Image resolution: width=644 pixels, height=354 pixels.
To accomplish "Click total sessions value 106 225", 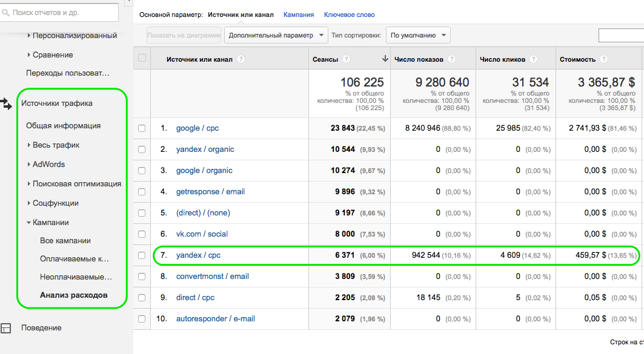I will (x=362, y=82).
